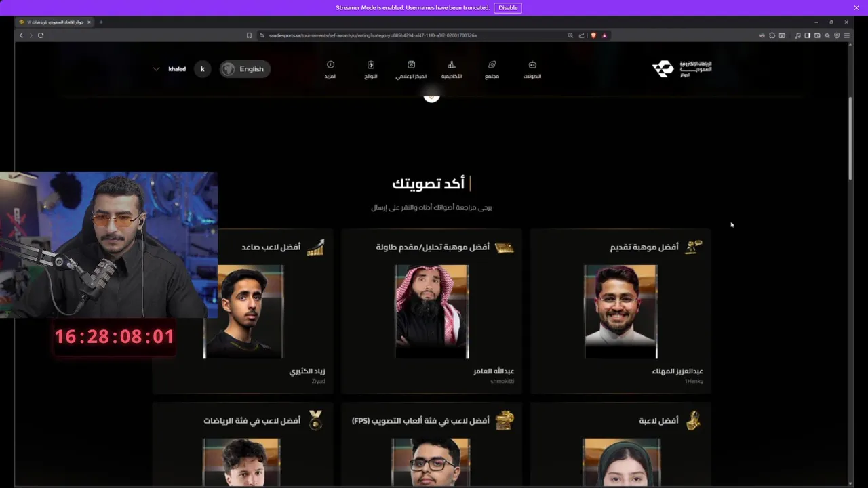Viewport: 868px width, 488px height.
Task: Open the مجتمع community menu
Action: coord(492,70)
